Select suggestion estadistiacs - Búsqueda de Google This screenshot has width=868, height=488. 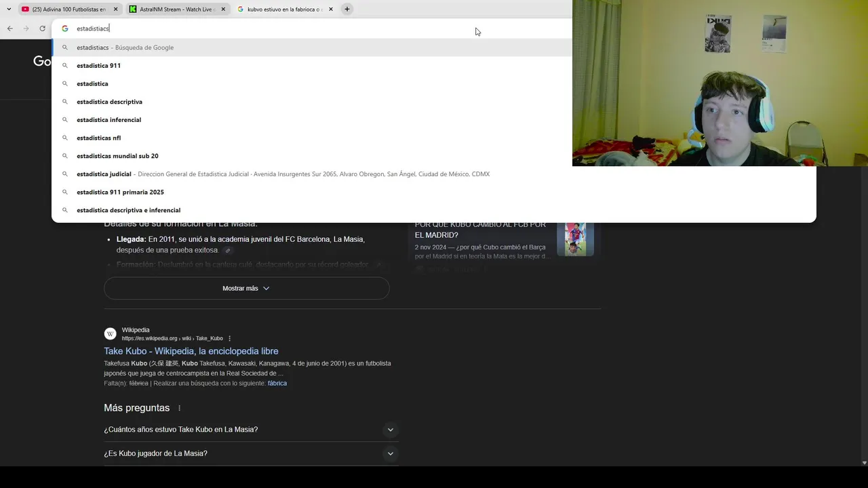click(x=312, y=47)
